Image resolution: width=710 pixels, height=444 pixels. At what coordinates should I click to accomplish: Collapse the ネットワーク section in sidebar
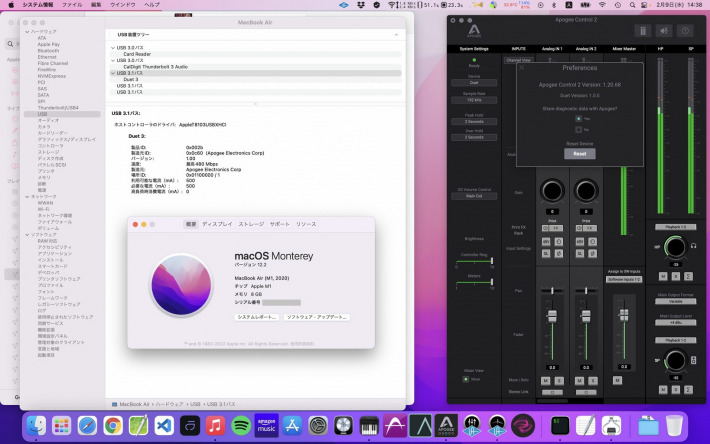point(28,196)
